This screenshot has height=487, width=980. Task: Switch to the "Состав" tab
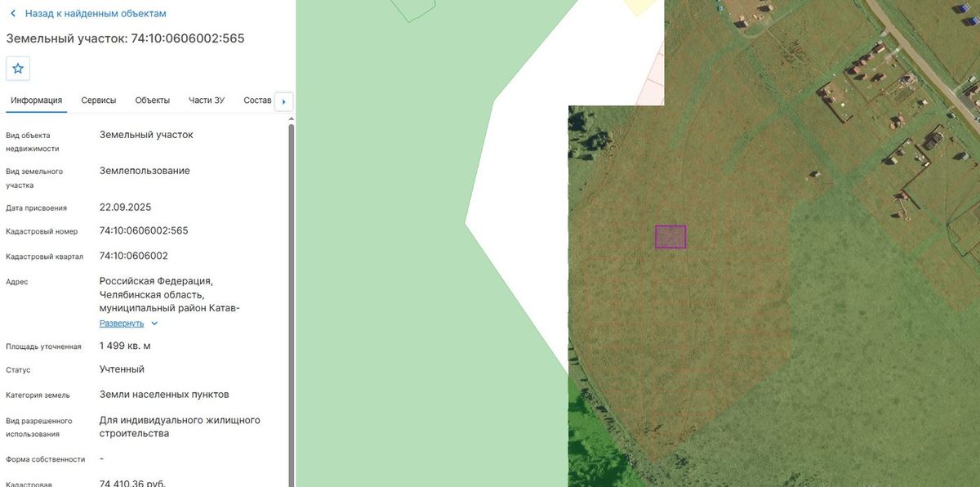(257, 101)
